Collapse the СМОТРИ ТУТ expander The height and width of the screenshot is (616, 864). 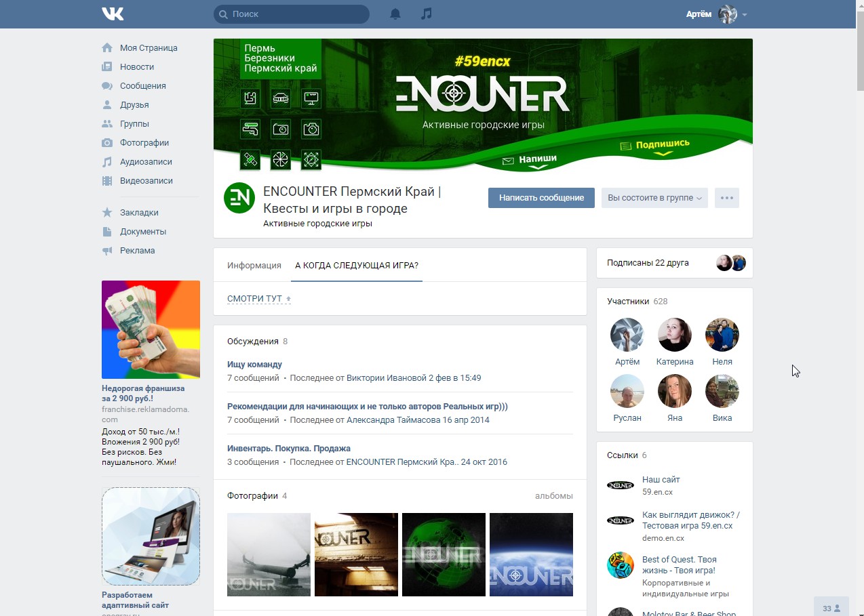click(259, 299)
